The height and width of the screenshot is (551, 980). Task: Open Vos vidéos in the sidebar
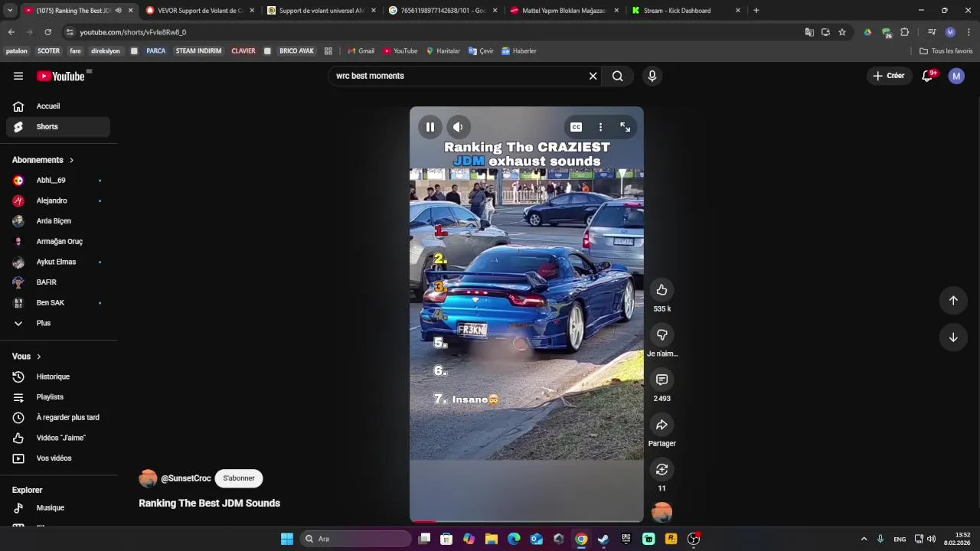(58, 458)
